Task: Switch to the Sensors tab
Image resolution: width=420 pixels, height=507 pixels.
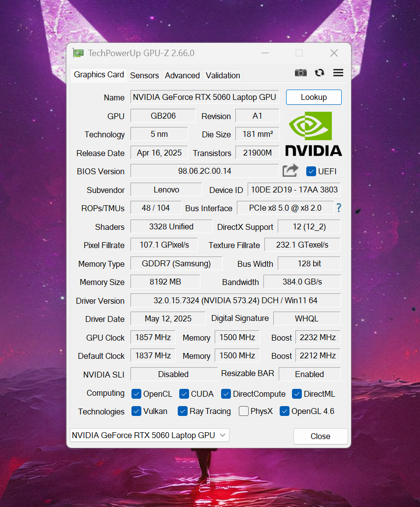Action: [x=145, y=75]
